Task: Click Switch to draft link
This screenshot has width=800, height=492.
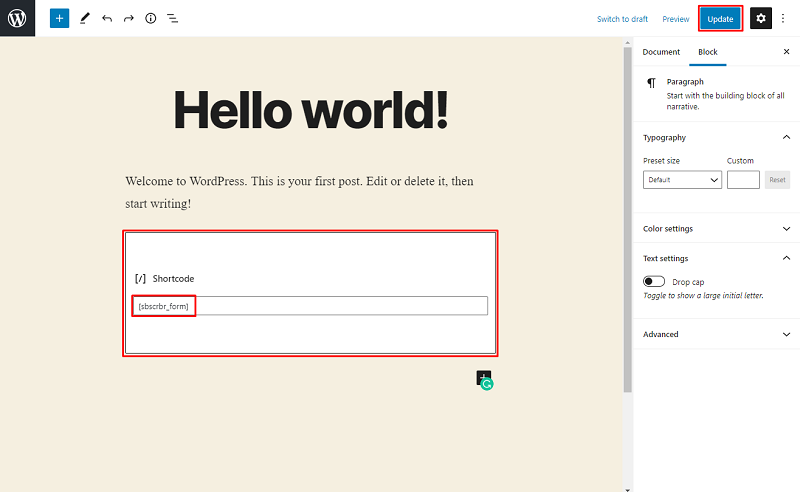Action: (622, 19)
